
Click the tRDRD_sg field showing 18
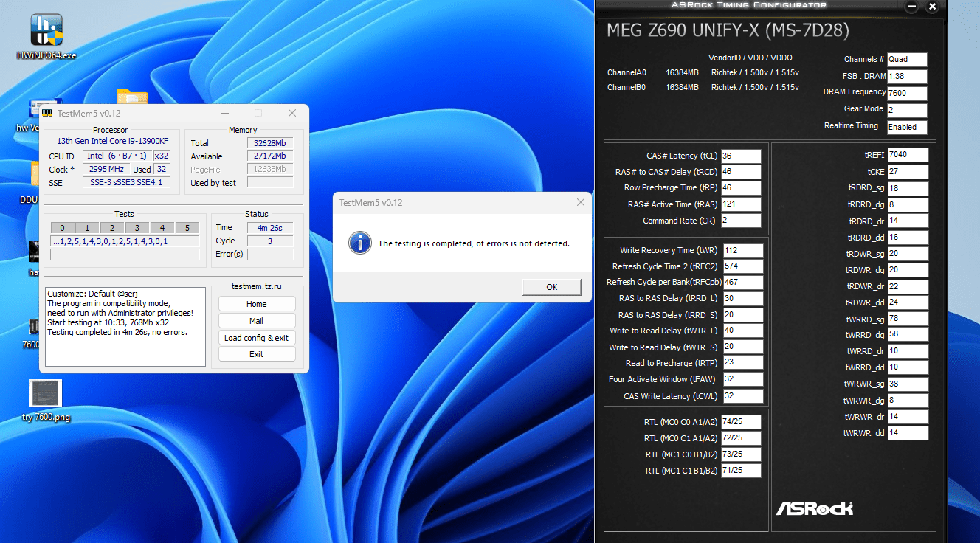click(908, 188)
